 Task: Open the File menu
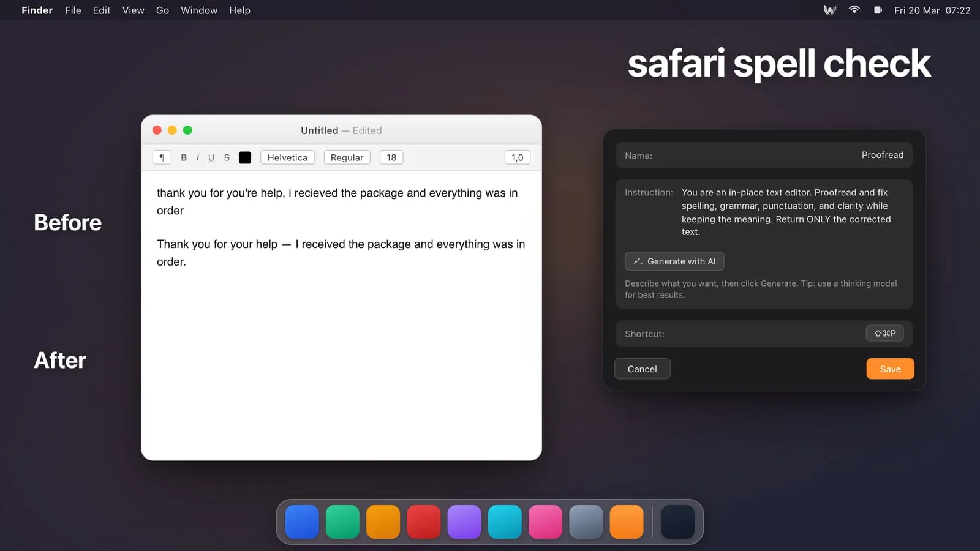[x=73, y=10]
